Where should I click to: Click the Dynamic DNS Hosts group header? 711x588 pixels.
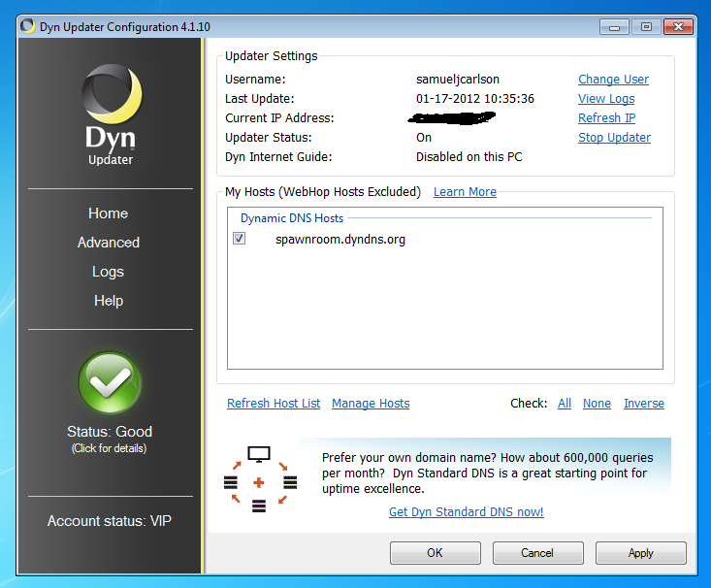292,218
